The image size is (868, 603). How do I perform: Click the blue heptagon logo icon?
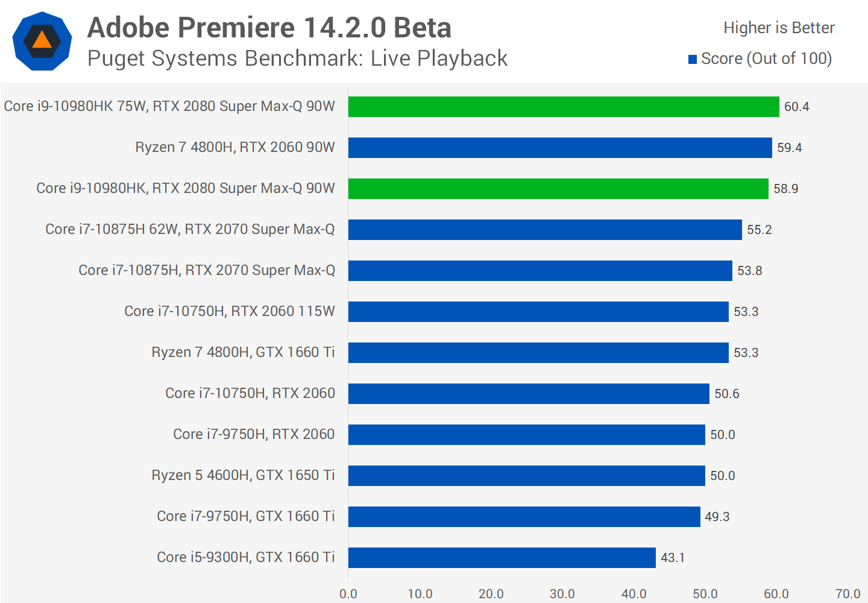pos(42,41)
